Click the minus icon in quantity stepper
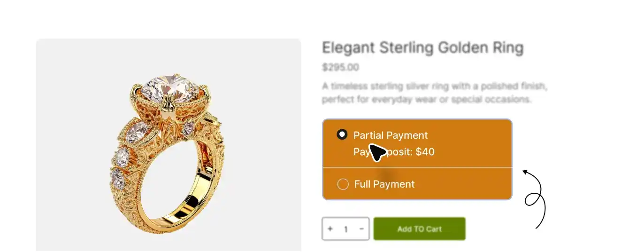644x252 pixels. click(361, 229)
